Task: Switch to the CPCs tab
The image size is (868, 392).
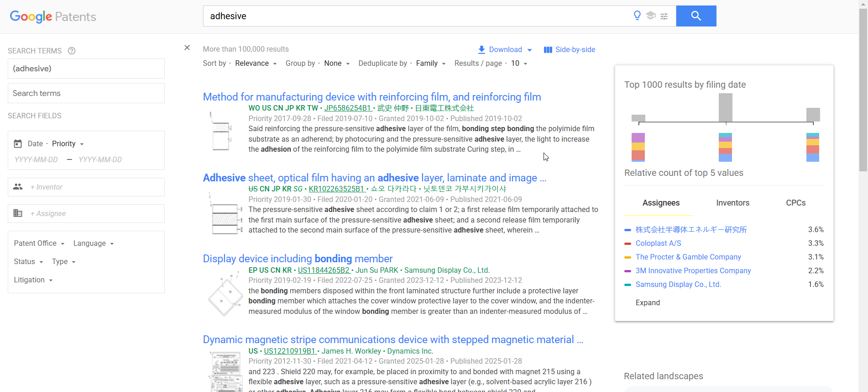Action: click(795, 203)
